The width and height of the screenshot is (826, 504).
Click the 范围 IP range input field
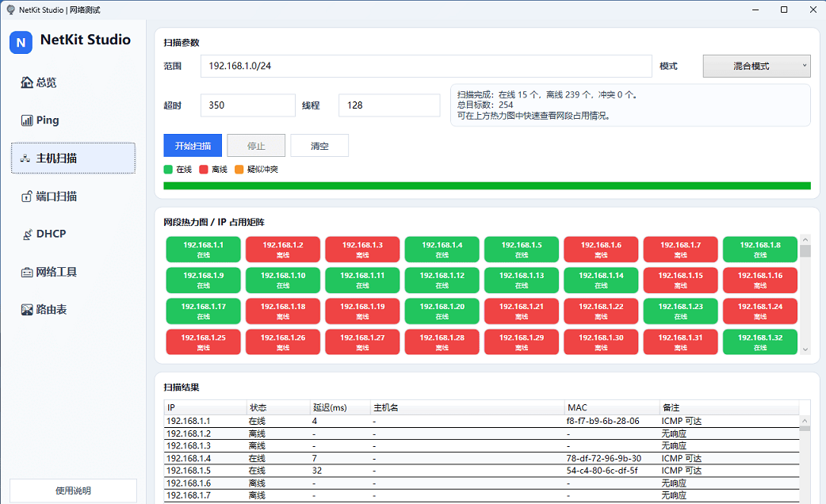(426, 66)
